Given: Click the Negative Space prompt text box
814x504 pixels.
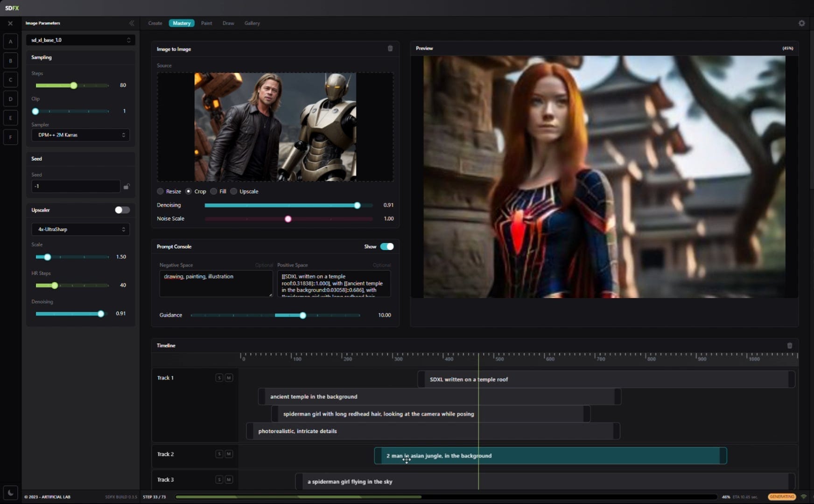Looking at the screenshot, I should 216,283.
